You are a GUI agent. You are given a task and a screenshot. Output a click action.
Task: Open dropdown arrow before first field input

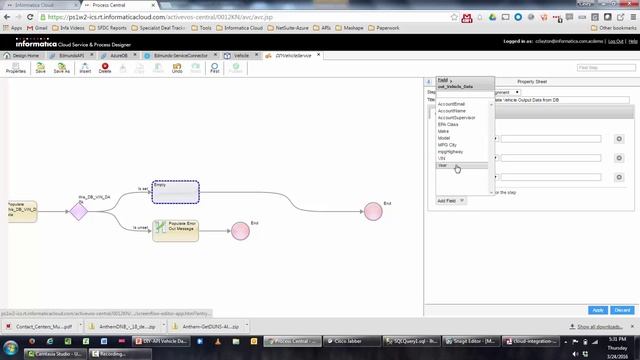pyautogui.click(x=496, y=139)
